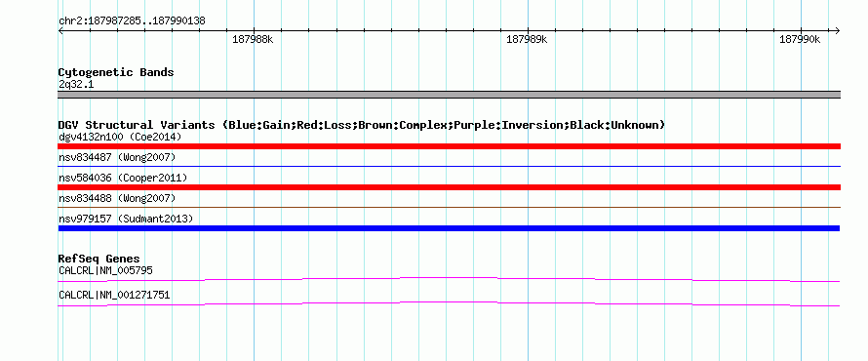Screen dimensions: 868x361
Task: Click the RefSeq Genes track title
Action: tap(99, 259)
